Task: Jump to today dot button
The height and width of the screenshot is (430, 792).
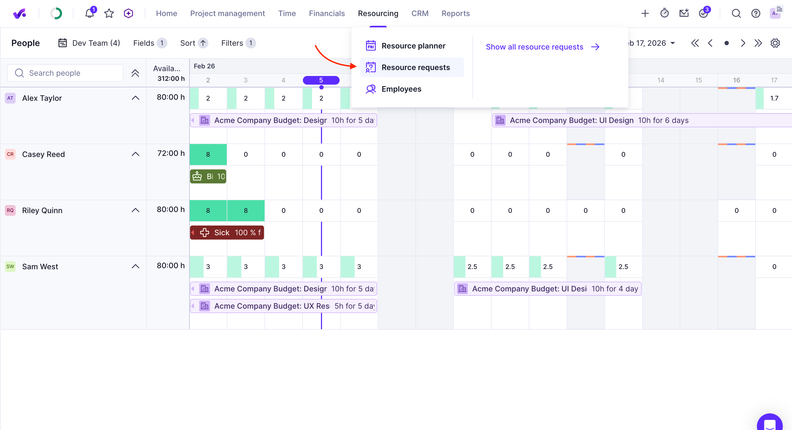Action: point(726,43)
